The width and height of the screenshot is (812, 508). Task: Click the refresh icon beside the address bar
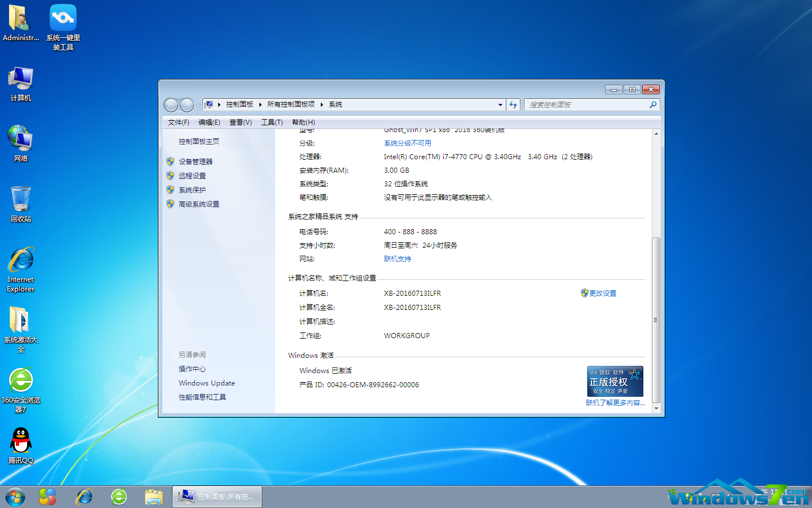513,104
